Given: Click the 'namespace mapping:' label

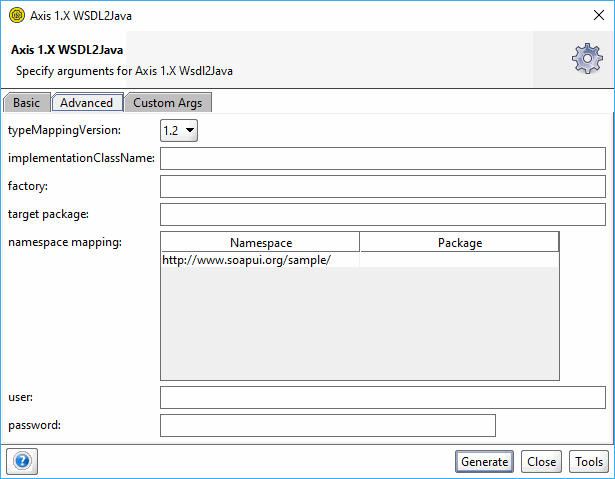Looking at the screenshot, I should (x=65, y=242).
